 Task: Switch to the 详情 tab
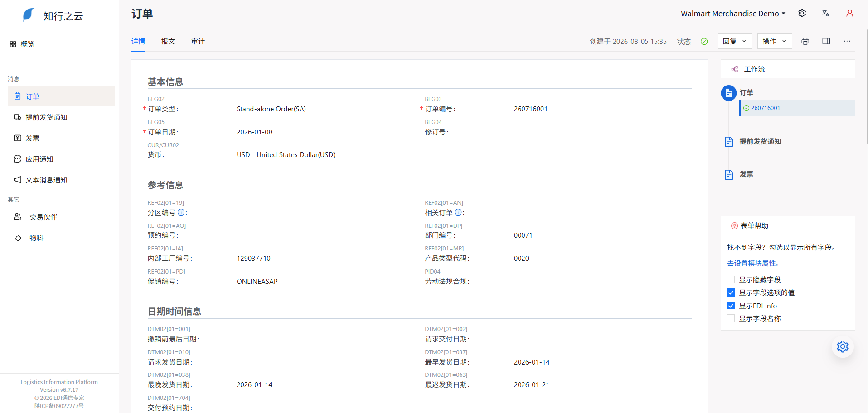coord(138,41)
